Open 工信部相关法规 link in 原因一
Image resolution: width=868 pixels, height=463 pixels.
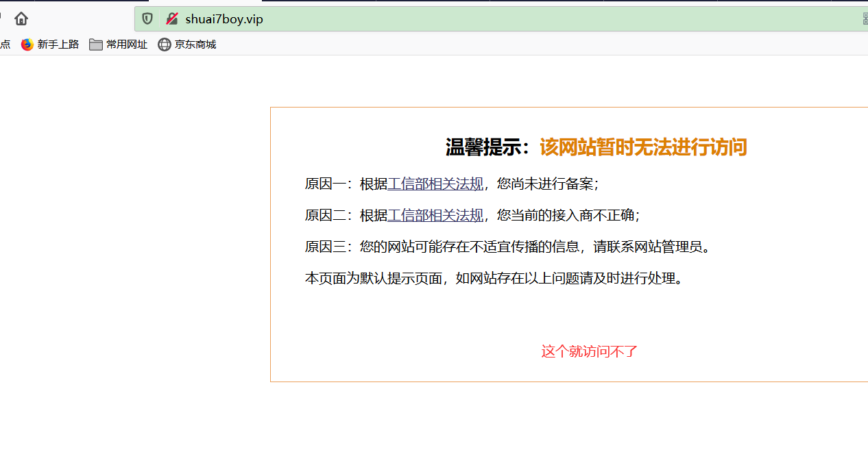tap(435, 184)
